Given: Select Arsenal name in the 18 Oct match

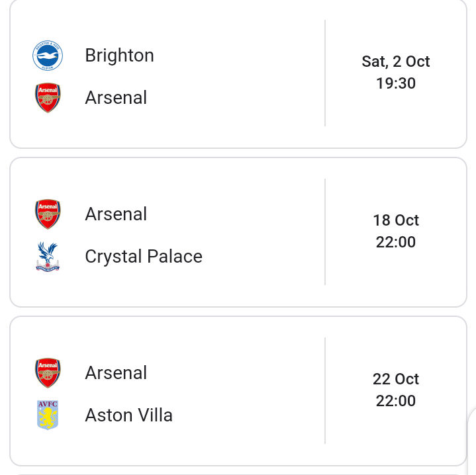Looking at the screenshot, I should click(x=116, y=214).
